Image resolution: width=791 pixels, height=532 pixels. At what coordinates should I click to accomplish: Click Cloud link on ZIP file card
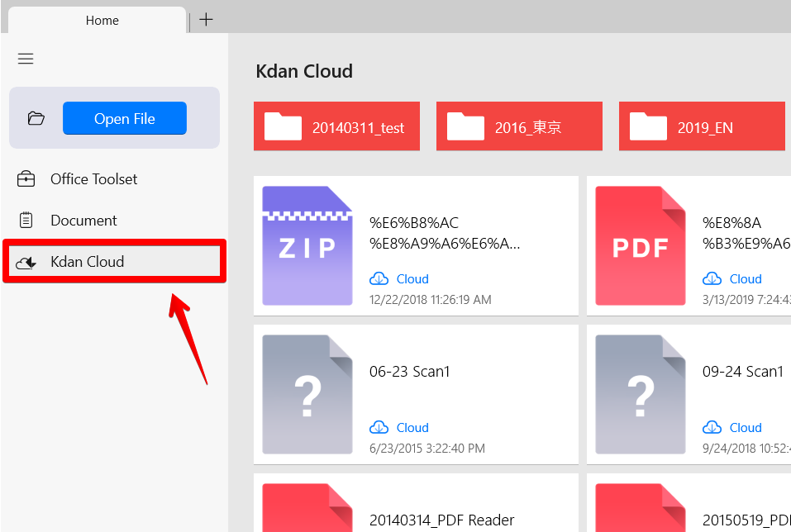tap(412, 279)
